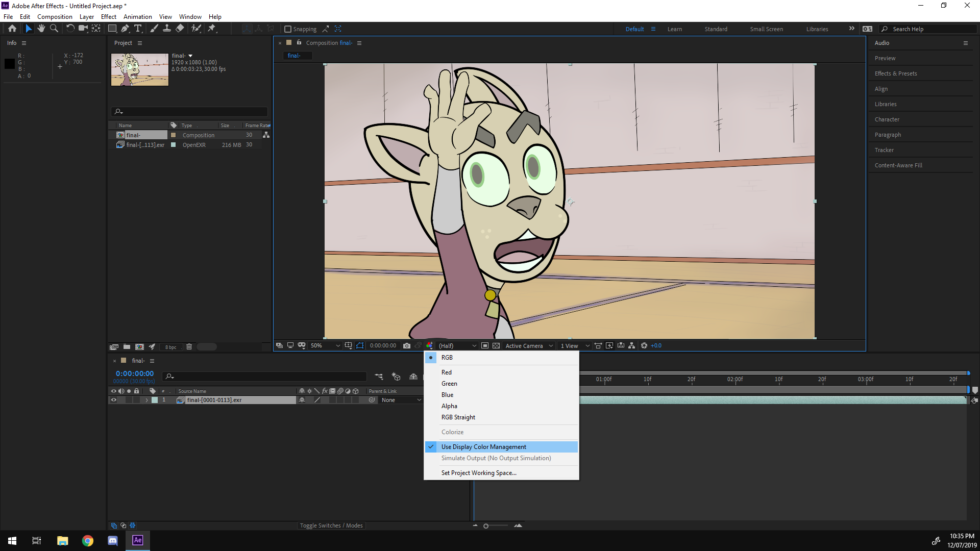This screenshot has width=980, height=551.
Task: Uncheck Use Display Color Management
Action: pyautogui.click(x=501, y=447)
